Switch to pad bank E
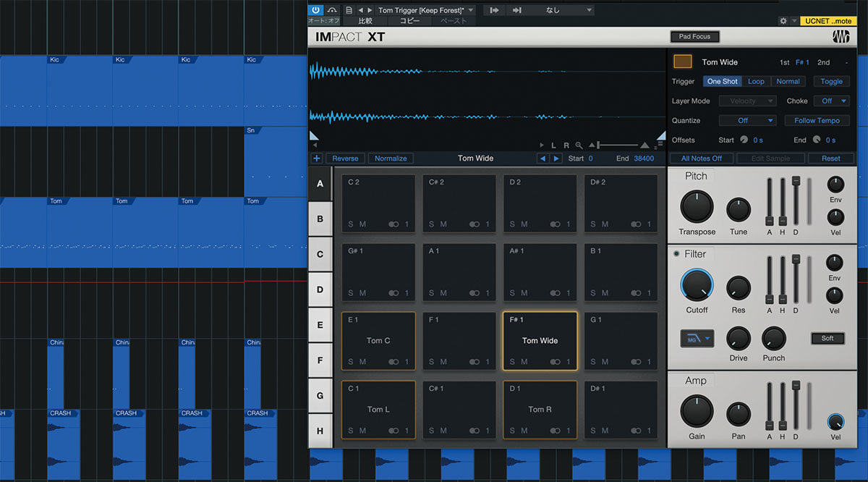 320,325
